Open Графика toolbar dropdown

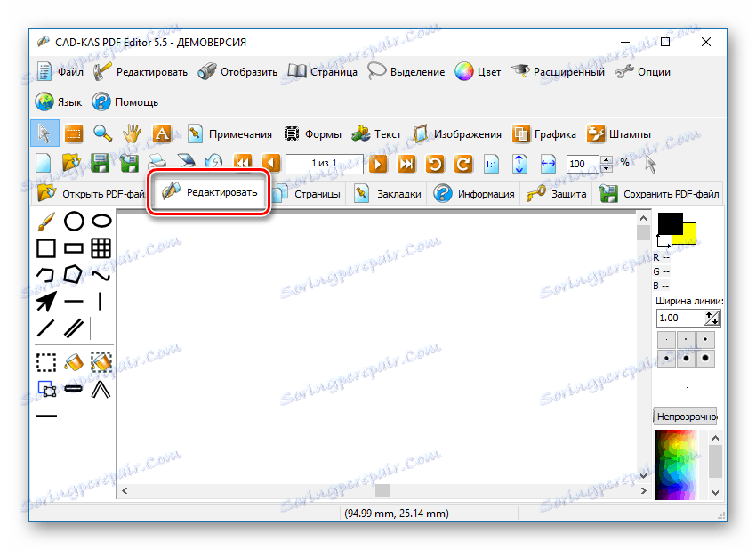coord(543,134)
